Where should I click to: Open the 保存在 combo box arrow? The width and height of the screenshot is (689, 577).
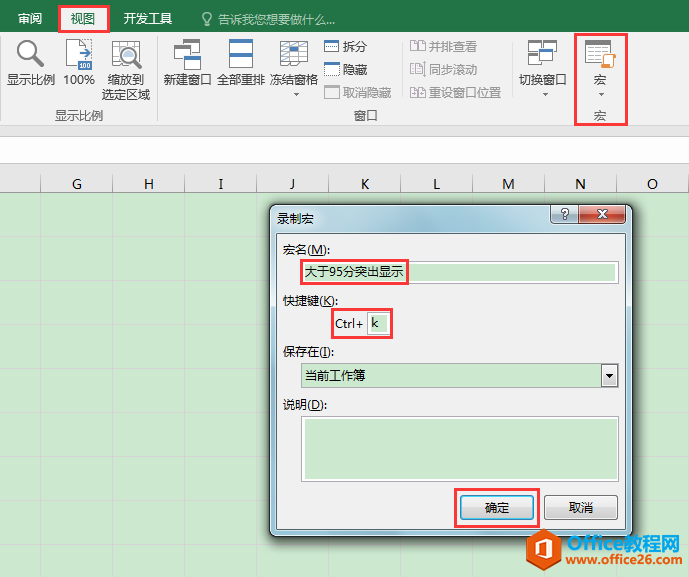pos(609,376)
